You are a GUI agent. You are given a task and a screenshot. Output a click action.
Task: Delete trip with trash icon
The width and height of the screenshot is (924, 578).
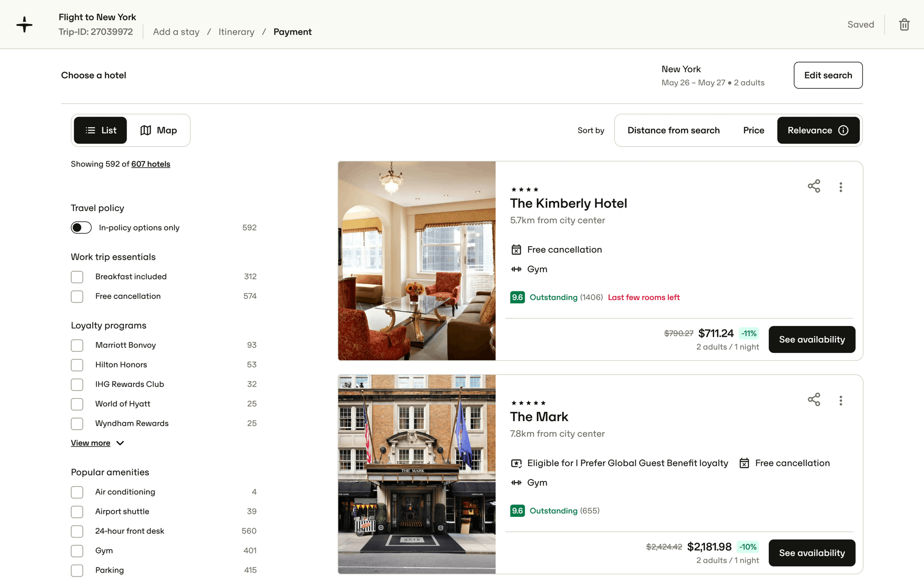(904, 25)
